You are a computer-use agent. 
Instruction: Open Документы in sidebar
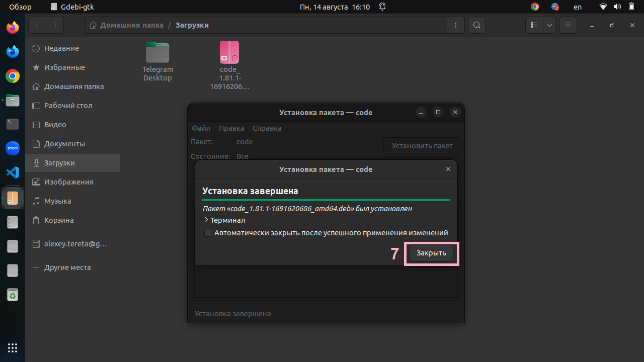tap(72, 144)
